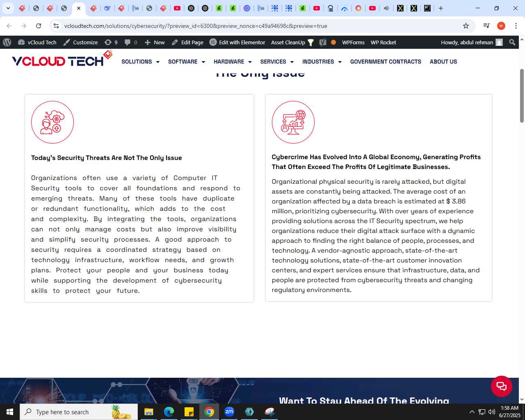Open the updates icon showing 9
Image resolution: width=525 pixels, height=420 pixels.
coord(111,42)
